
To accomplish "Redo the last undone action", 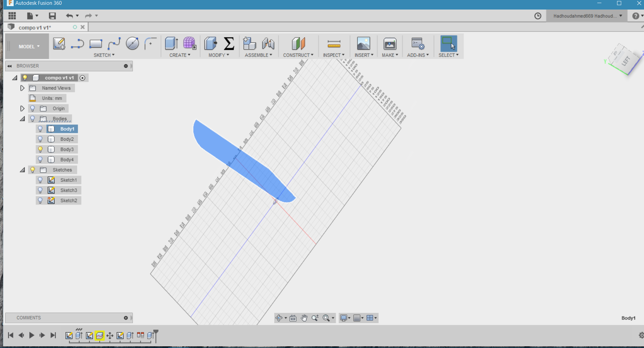I will tap(89, 16).
